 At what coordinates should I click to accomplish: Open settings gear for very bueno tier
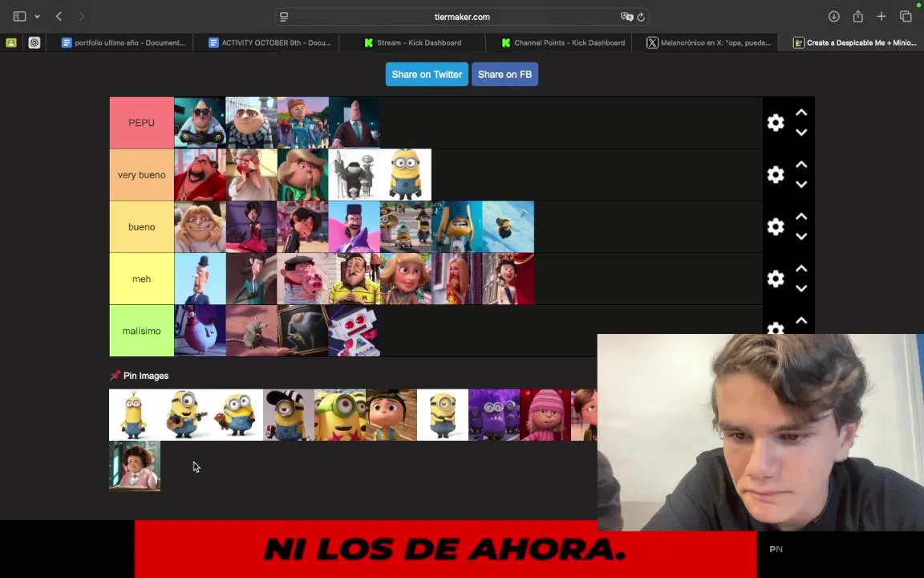pyautogui.click(x=776, y=174)
